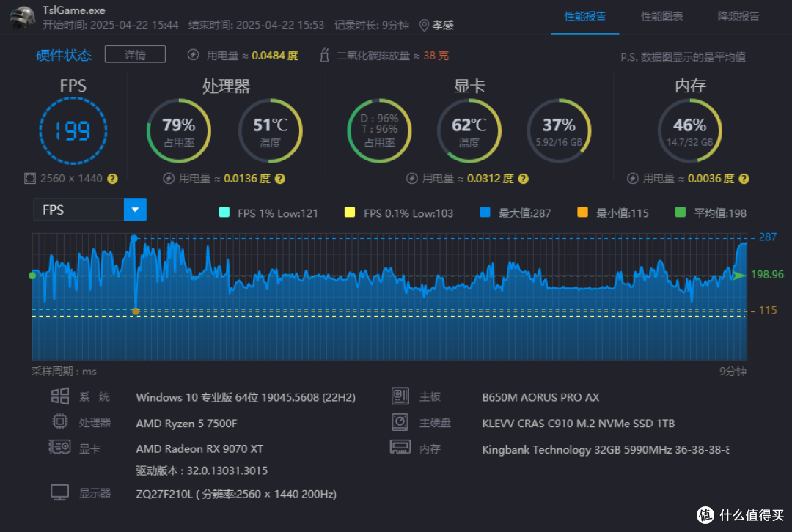The width and height of the screenshot is (792, 532).
Task: Click the driver version 32.0.13031.3015 text
Action: [x=202, y=471]
